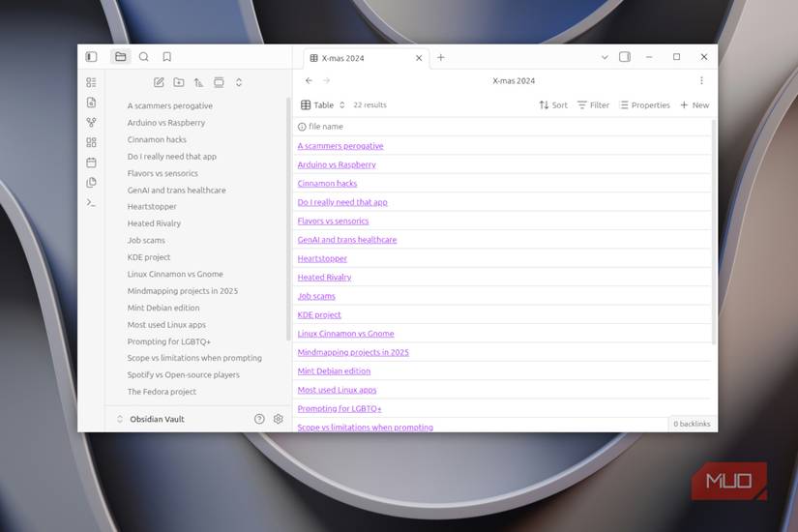Click the Sort button
This screenshot has height=532, width=798.
tap(553, 104)
